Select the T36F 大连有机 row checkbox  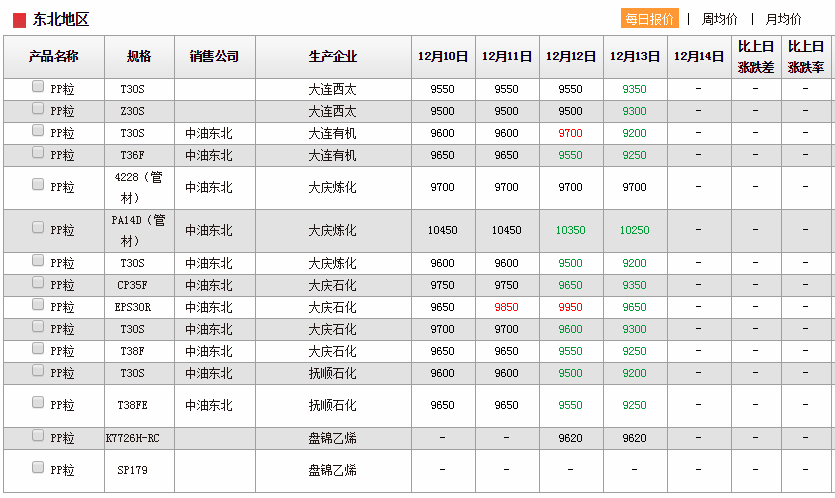click(x=38, y=152)
